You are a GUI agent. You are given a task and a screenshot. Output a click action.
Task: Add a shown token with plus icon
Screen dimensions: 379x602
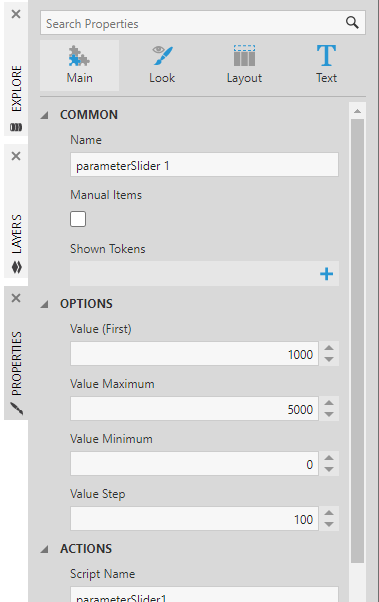[x=326, y=274]
